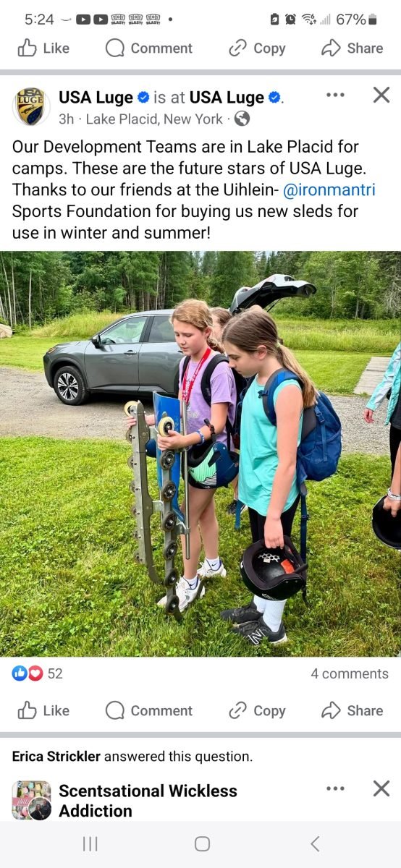401x868 pixels.
Task: Like the USA Luge post below photo
Action: [x=43, y=710]
